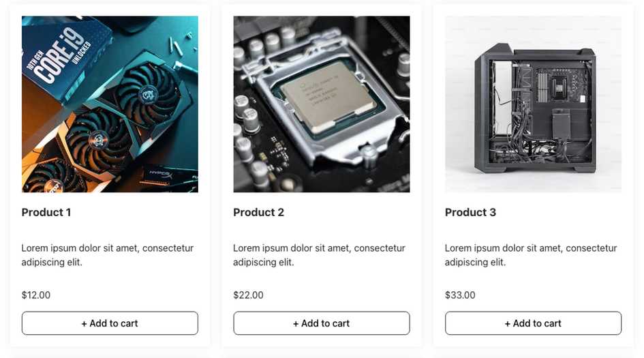Open the PC case photo for Product 3

point(533,104)
